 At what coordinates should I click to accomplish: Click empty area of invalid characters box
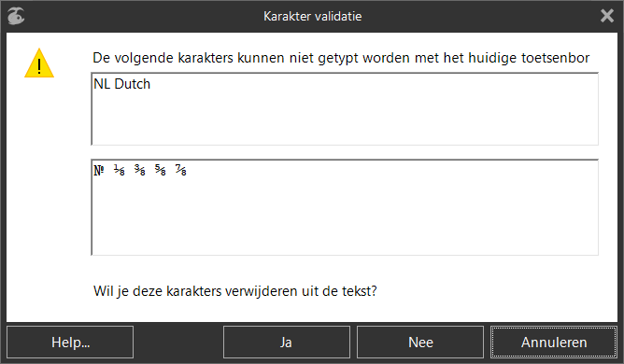tap(345, 218)
